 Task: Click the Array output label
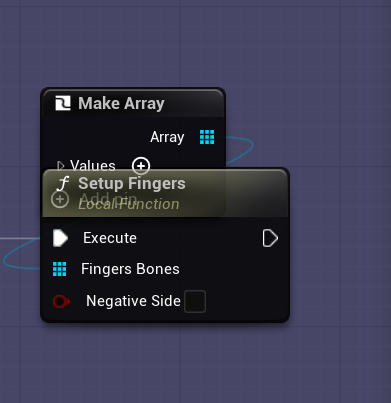click(167, 137)
